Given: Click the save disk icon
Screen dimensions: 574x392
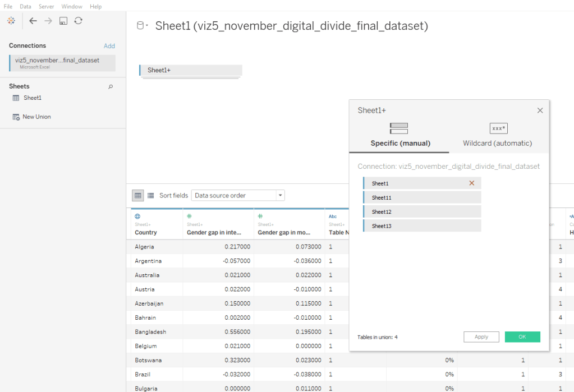Looking at the screenshot, I should [63, 21].
